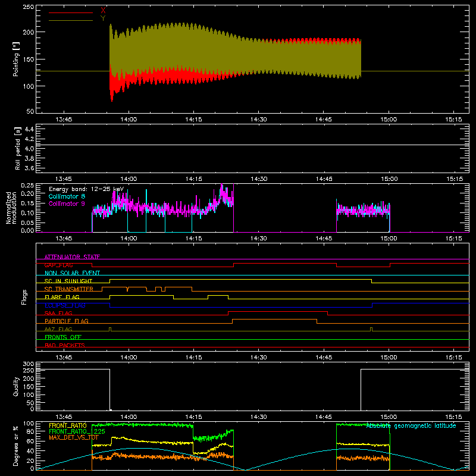
Task: Click the 14:30 label under the Roll period plot
Action: point(259,179)
